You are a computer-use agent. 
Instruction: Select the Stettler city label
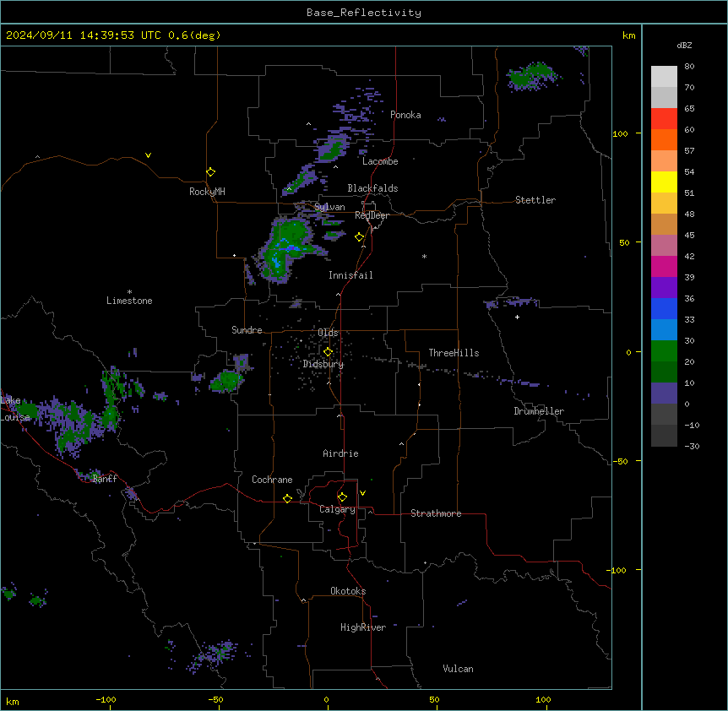[535, 200]
